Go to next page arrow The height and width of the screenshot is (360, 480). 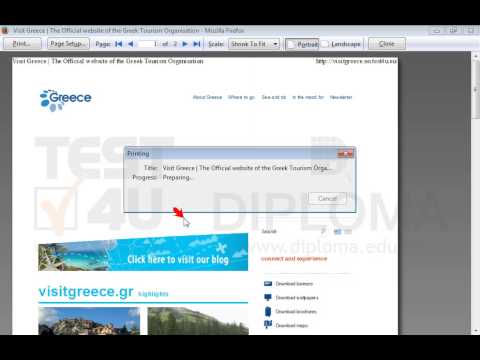click(x=185, y=44)
